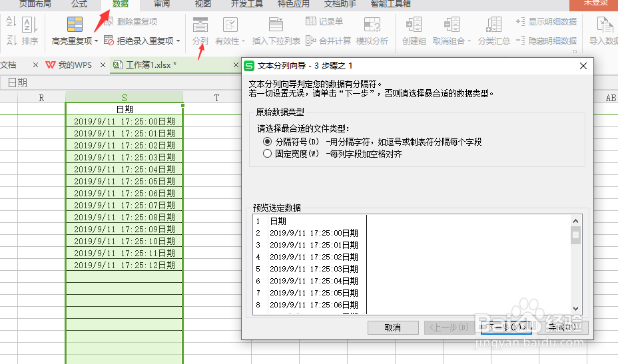Click the WPS logo on 我的WPS tab
Screen dimensions: 618x364
coord(51,65)
